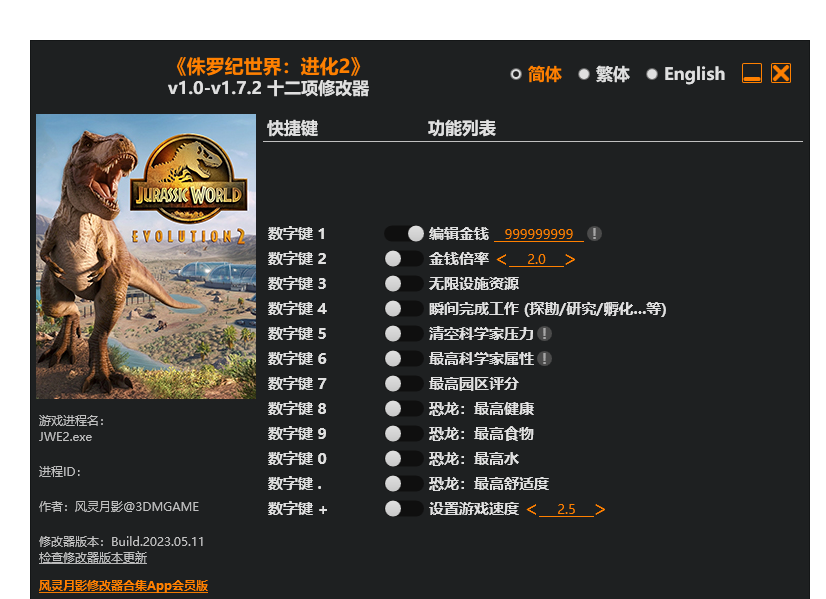Click the 进程ID label

pos(60,472)
